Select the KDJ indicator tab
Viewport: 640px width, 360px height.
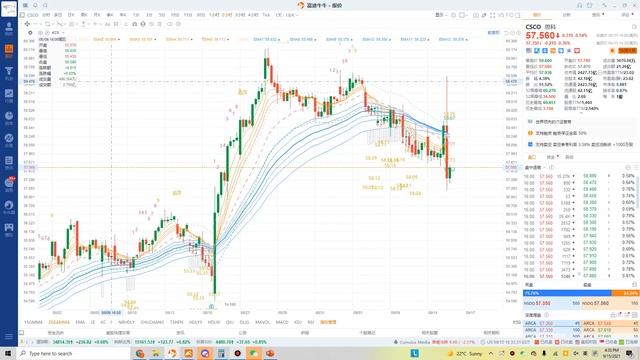pyautogui.click(x=298, y=322)
